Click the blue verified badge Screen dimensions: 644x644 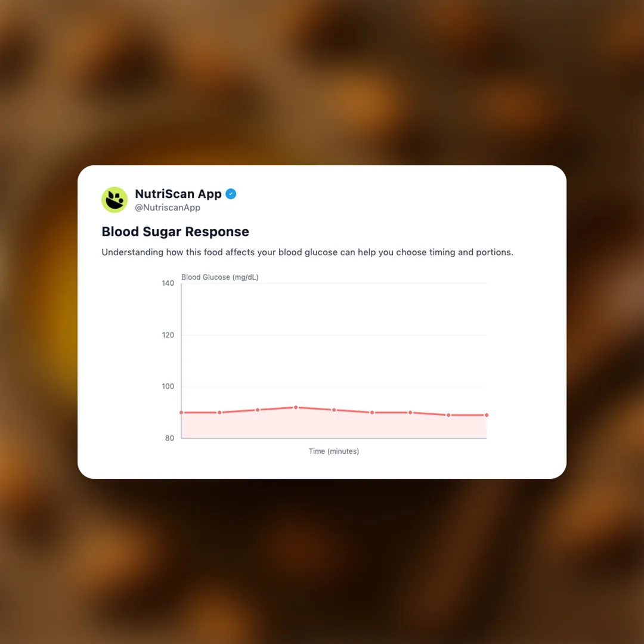tap(231, 194)
